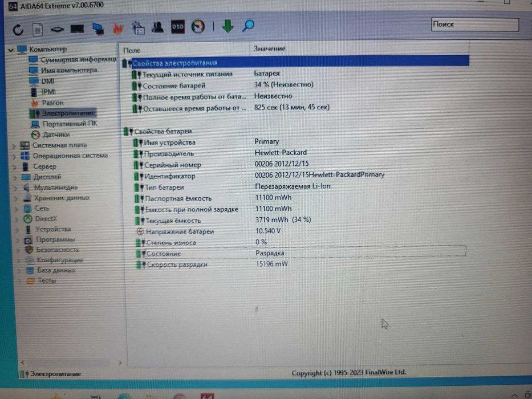
Task: Open the DMI tree item
Action: [42, 81]
